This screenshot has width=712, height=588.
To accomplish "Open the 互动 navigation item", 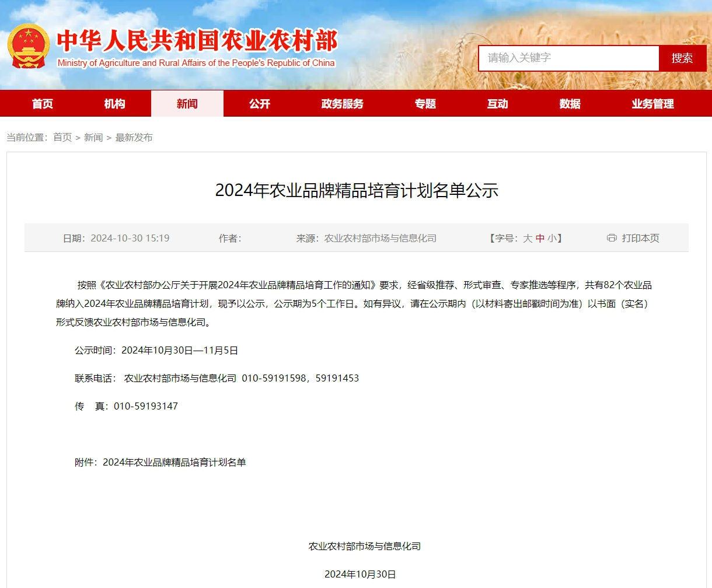I will (498, 104).
